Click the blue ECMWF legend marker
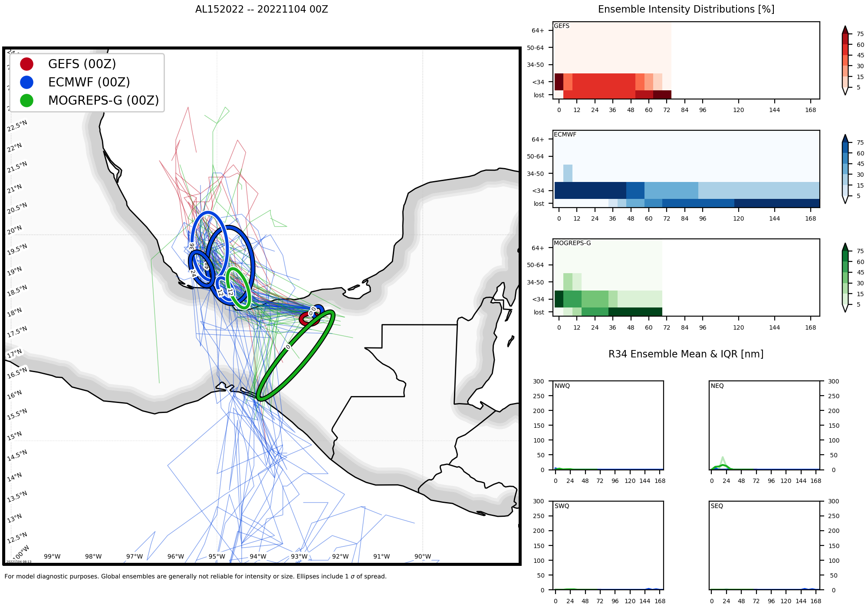The image size is (868, 608). (x=27, y=82)
